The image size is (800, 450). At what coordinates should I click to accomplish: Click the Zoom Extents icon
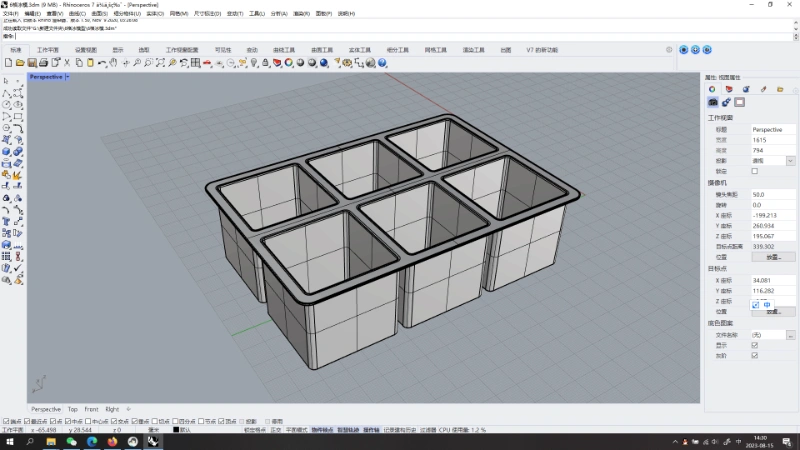[x=160, y=62]
